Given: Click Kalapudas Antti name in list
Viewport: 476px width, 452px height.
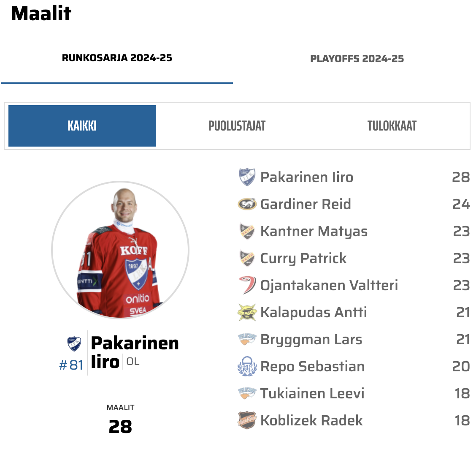Looking at the screenshot, I should click(314, 313).
